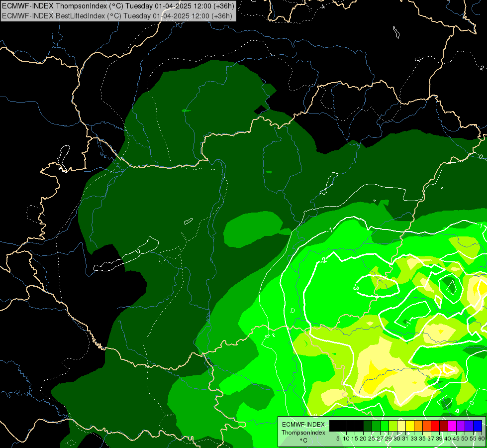Click the '-3' lifted index contour label
487x448 pixels.
pos(356,287)
